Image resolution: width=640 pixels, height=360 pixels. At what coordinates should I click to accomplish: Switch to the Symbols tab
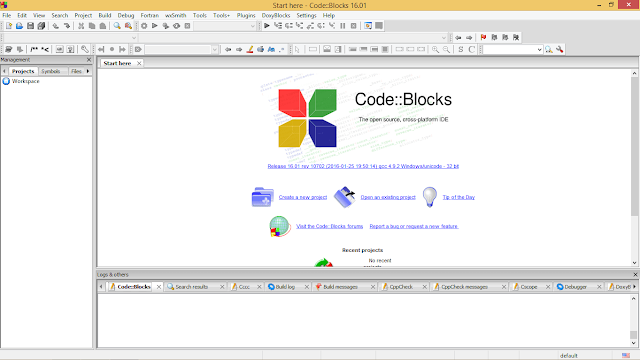(x=51, y=71)
